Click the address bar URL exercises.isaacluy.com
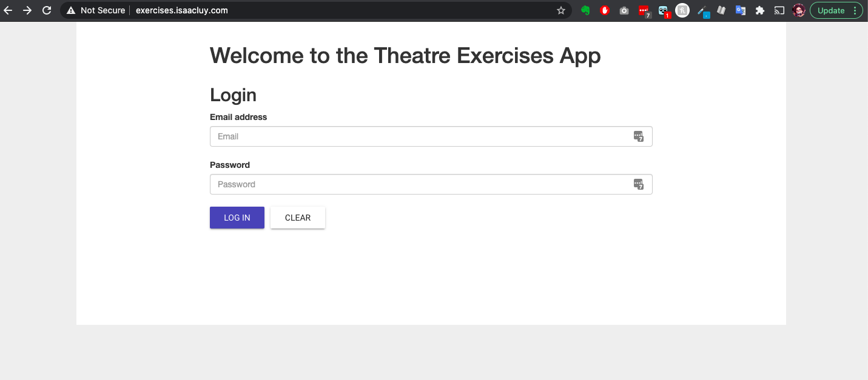This screenshot has width=868, height=380. 182,10
